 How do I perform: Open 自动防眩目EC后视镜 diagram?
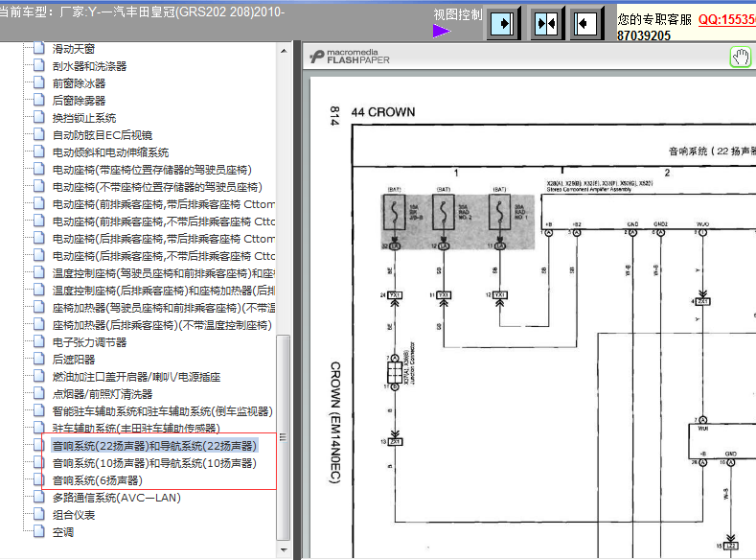click(x=103, y=135)
